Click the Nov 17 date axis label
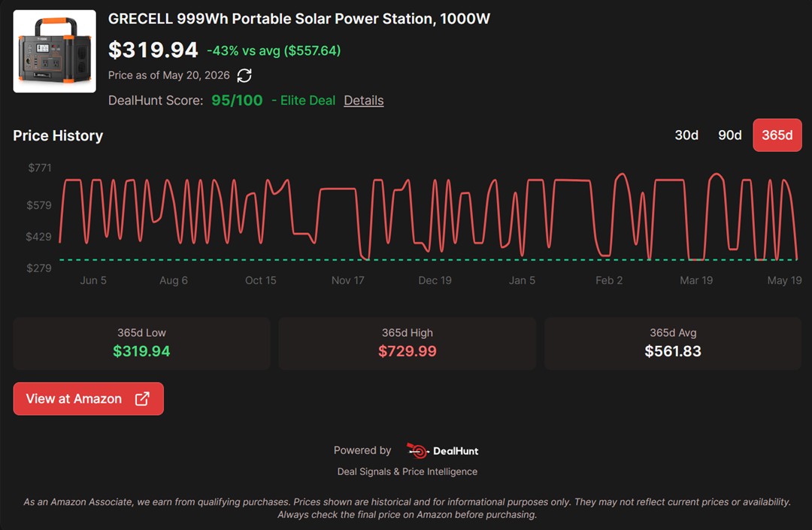This screenshot has height=530, width=812. [x=348, y=280]
